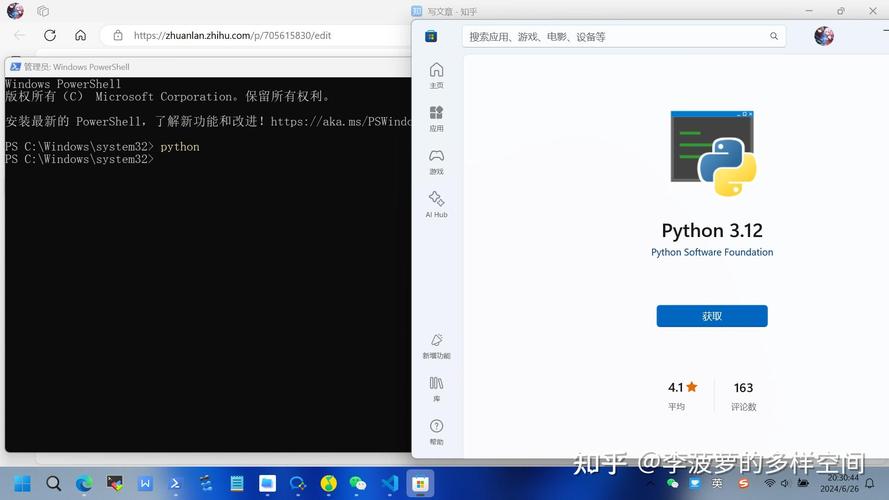
Task: Open WeChat from taskbar
Action: (358, 484)
